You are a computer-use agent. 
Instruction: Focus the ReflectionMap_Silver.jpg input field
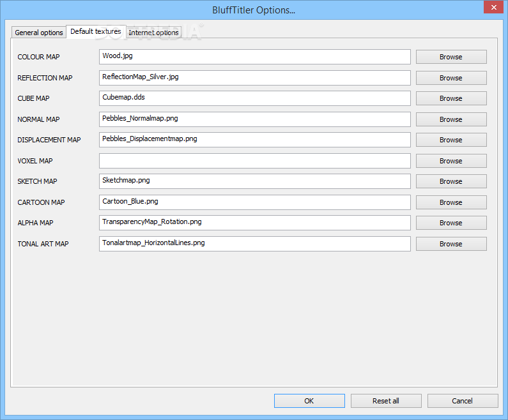click(x=255, y=78)
